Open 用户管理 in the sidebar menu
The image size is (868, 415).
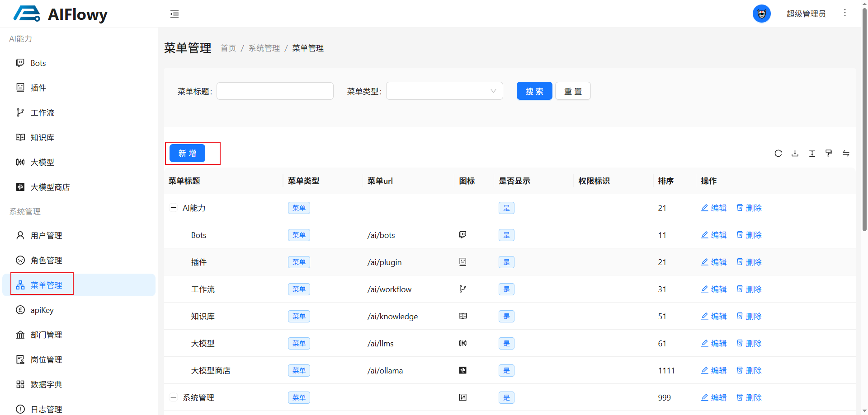[x=46, y=235]
